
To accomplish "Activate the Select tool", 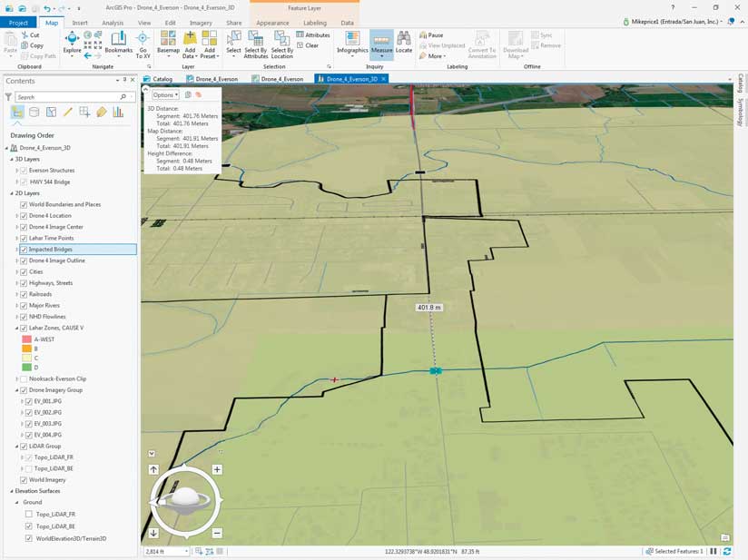I will (x=233, y=43).
